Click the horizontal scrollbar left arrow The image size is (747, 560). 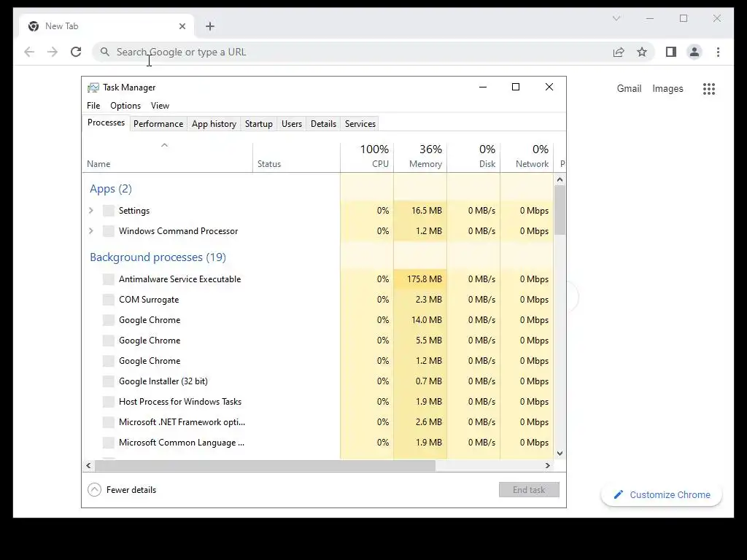88,466
